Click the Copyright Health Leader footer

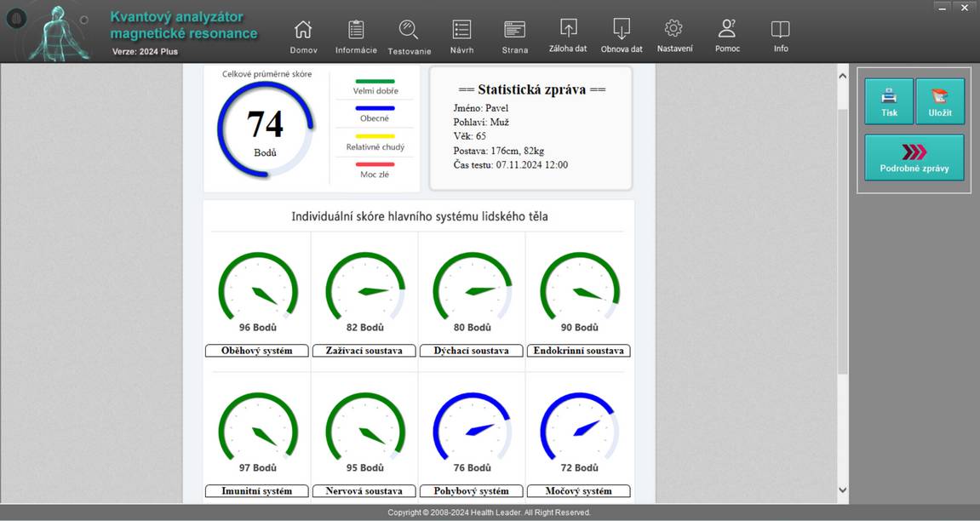489,512
